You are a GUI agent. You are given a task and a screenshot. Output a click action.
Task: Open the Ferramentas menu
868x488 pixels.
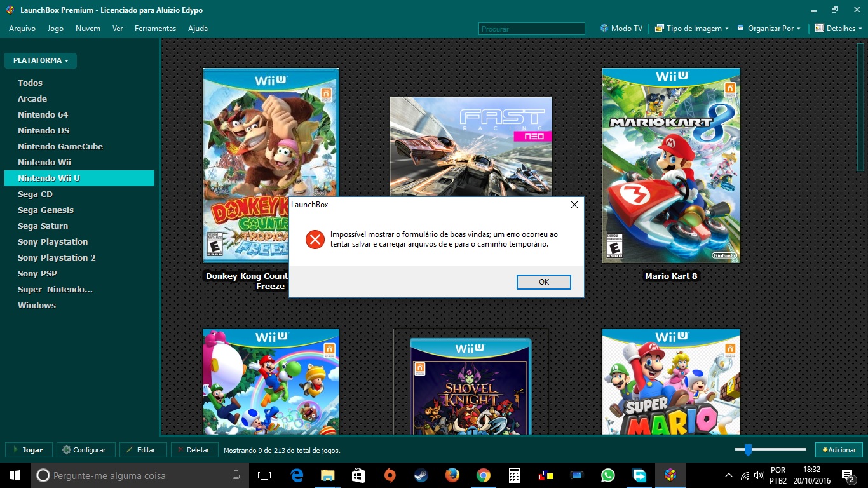point(155,29)
